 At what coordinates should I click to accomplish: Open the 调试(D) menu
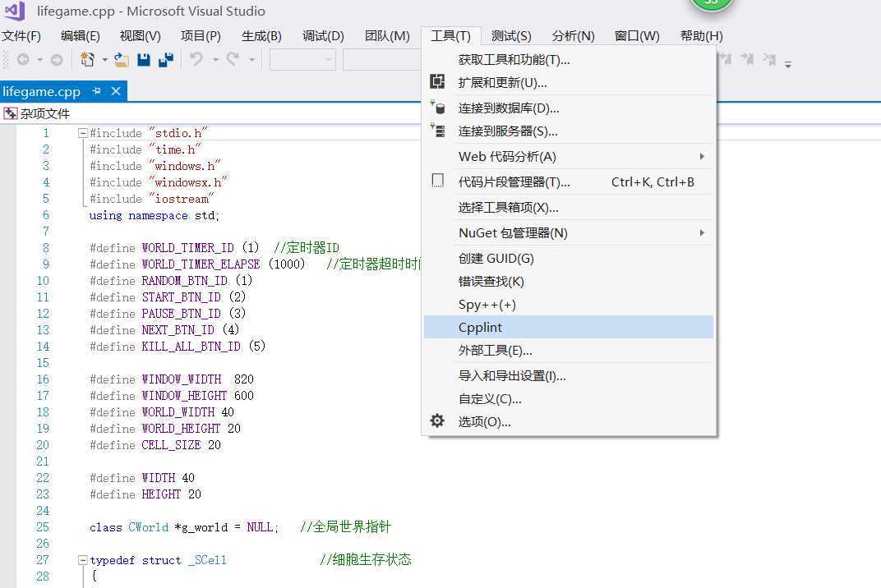pyautogui.click(x=323, y=36)
